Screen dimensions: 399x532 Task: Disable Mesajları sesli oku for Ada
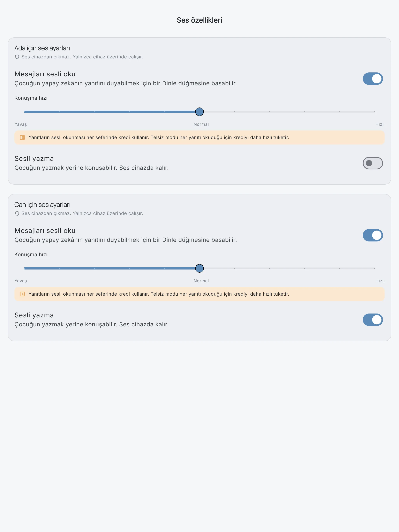tap(373, 79)
